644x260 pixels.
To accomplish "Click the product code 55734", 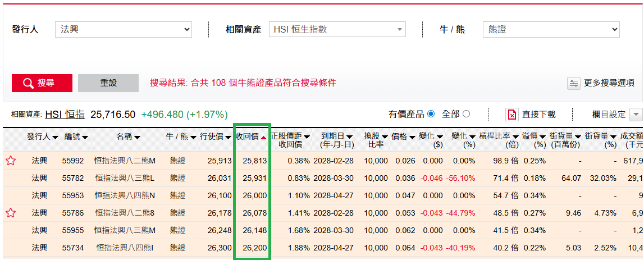I will coord(72,248).
